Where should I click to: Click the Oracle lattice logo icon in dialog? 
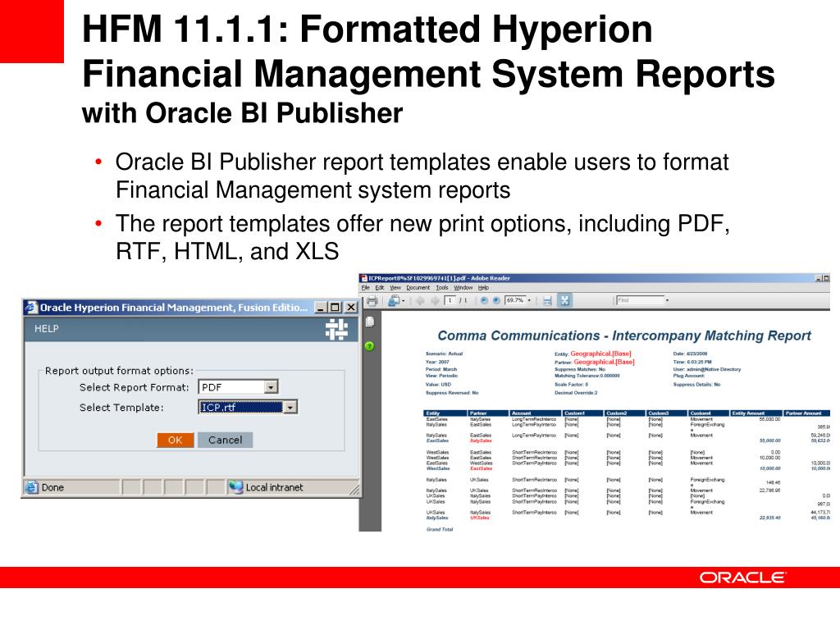(x=337, y=329)
